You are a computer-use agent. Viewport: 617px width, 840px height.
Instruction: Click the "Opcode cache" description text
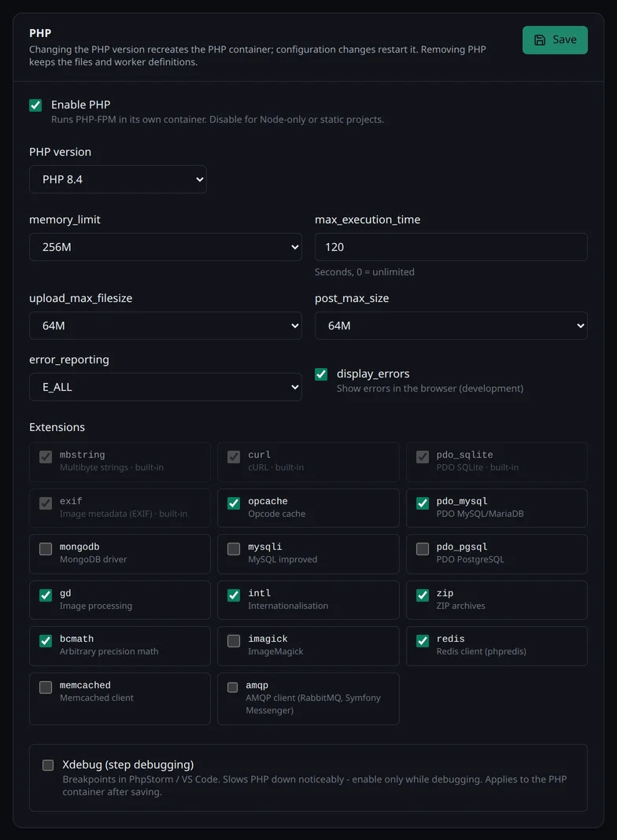[276, 514]
